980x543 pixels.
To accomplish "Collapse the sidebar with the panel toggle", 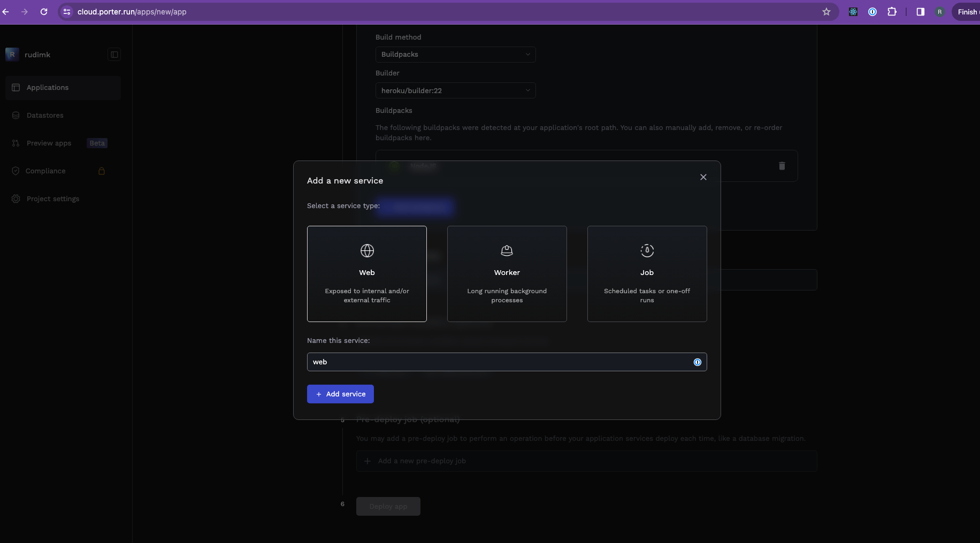I will pyautogui.click(x=113, y=55).
